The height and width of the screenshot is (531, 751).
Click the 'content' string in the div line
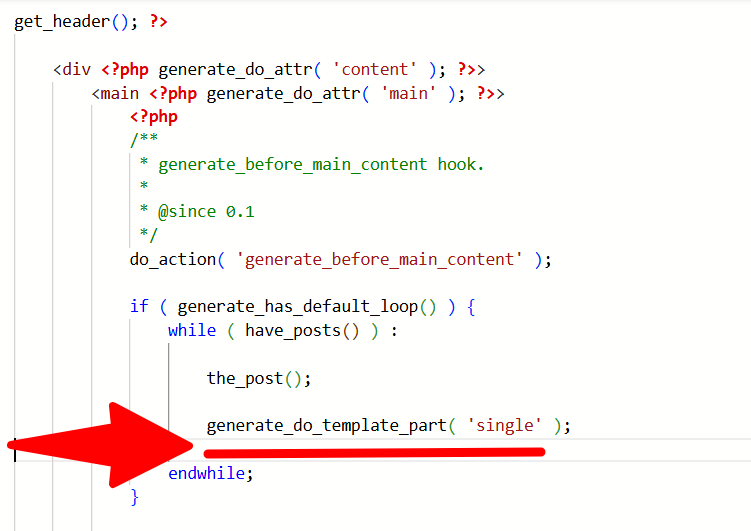pos(375,69)
